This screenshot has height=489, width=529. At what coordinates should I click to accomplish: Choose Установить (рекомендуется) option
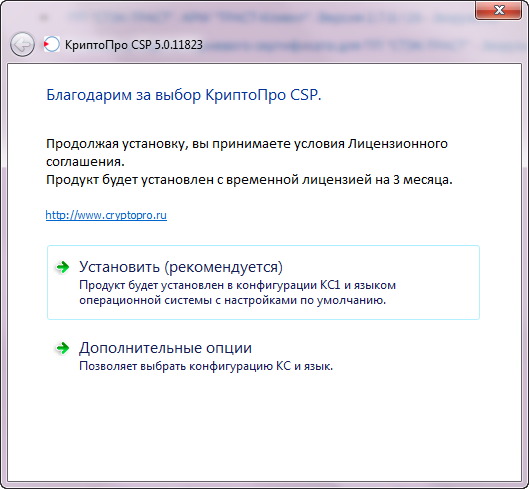click(263, 282)
